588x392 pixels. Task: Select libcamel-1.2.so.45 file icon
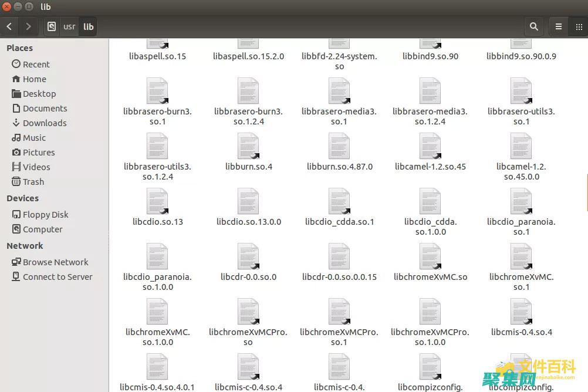(x=430, y=146)
